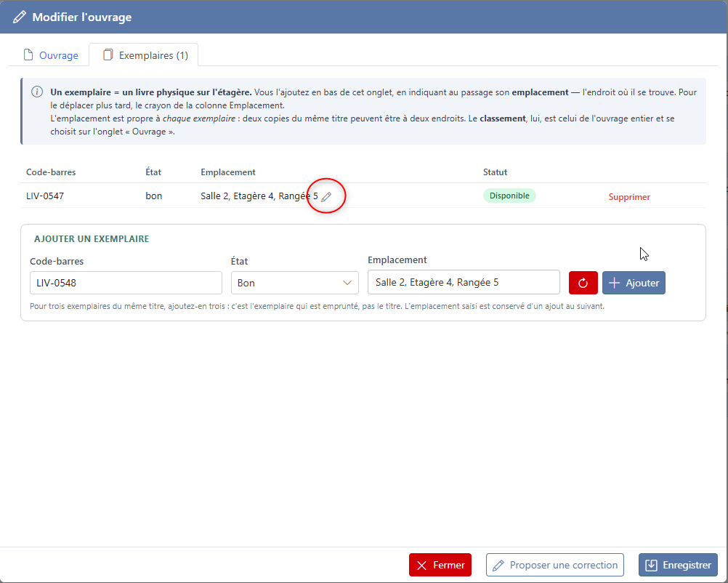Click the Emplacement input in add section
Image resolution: width=728 pixels, height=583 pixels.
[x=464, y=282]
